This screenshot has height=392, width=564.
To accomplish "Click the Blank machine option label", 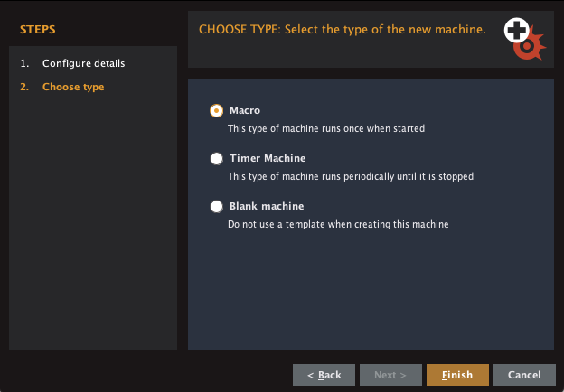I will pos(267,206).
